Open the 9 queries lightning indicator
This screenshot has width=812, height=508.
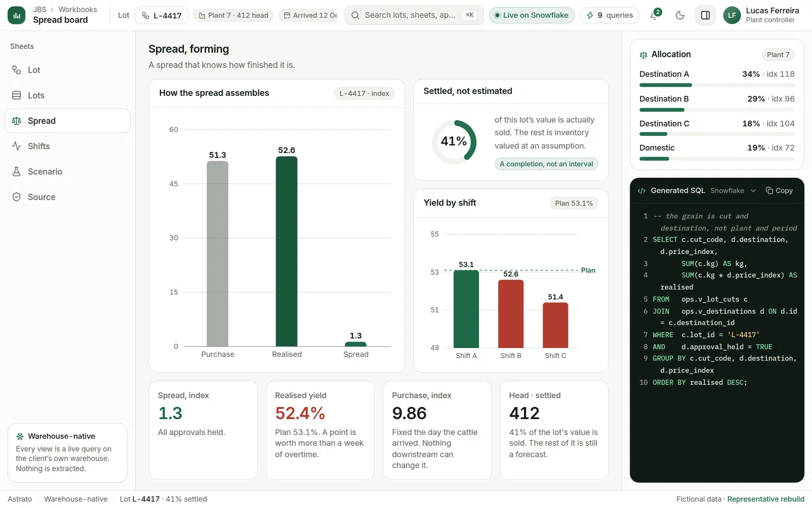[x=610, y=15]
